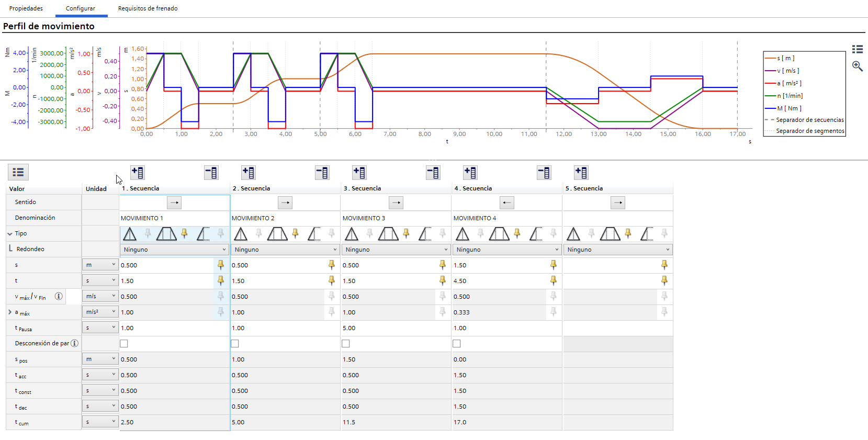Switch to the Propiedades tab
Image resolution: width=868 pixels, height=440 pixels.
tap(26, 8)
